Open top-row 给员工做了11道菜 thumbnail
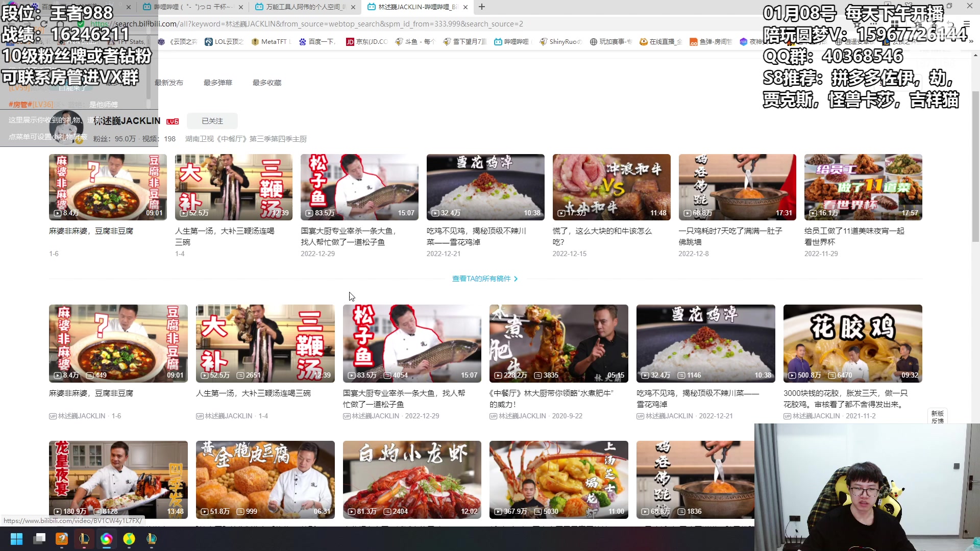980x551 pixels. (863, 187)
